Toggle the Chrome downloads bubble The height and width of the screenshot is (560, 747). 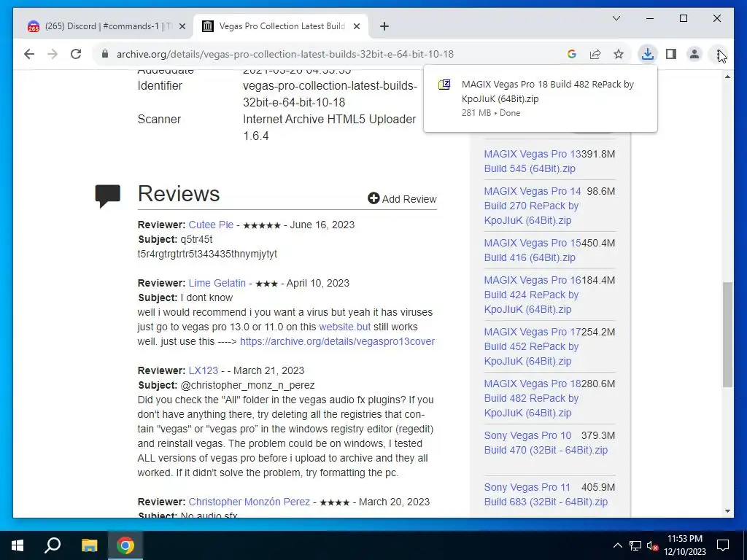[648, 54]
